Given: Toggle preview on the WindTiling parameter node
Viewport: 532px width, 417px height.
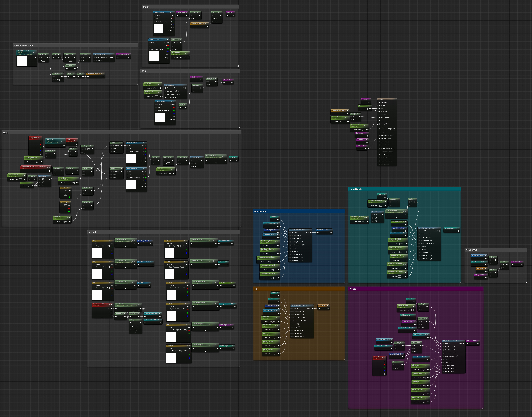Looking at the screenshot, I should pyautogui.click(x=74, y=179).
